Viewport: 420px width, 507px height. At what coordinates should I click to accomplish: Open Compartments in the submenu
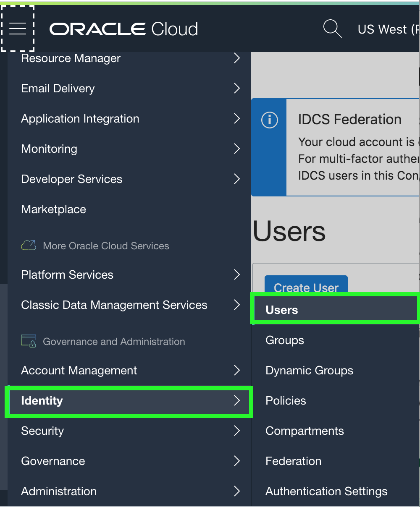tap(304, 431)
